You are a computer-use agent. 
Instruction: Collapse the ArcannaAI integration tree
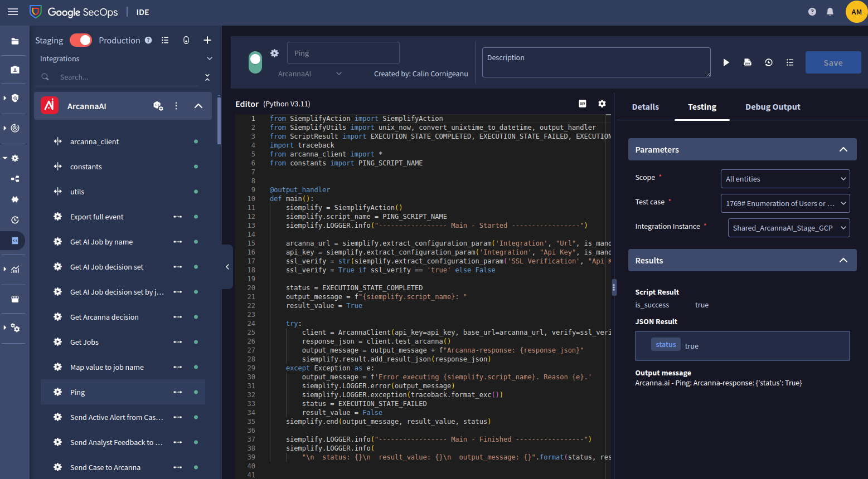click(198, 106)
